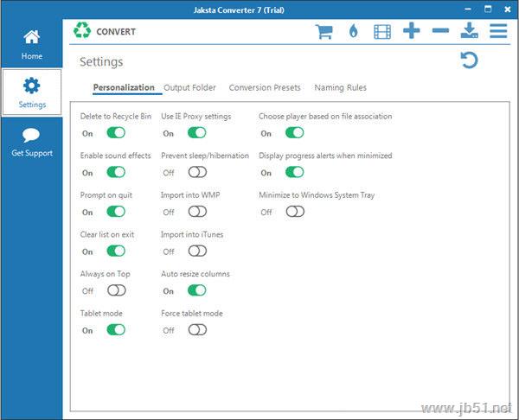Enable Prevent sleep/hibernation switch
The width and height of the screenshot is (519, 420).
coord(197,172)
